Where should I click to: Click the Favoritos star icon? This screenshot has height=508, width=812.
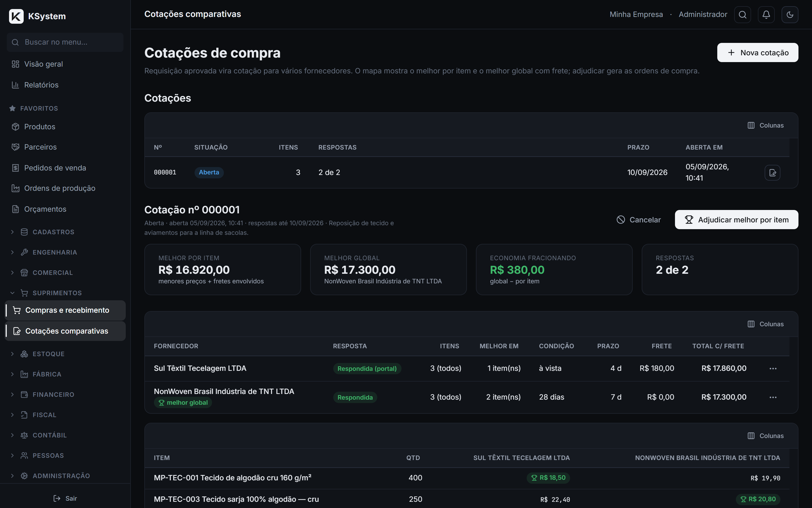(x=12, y=109)
